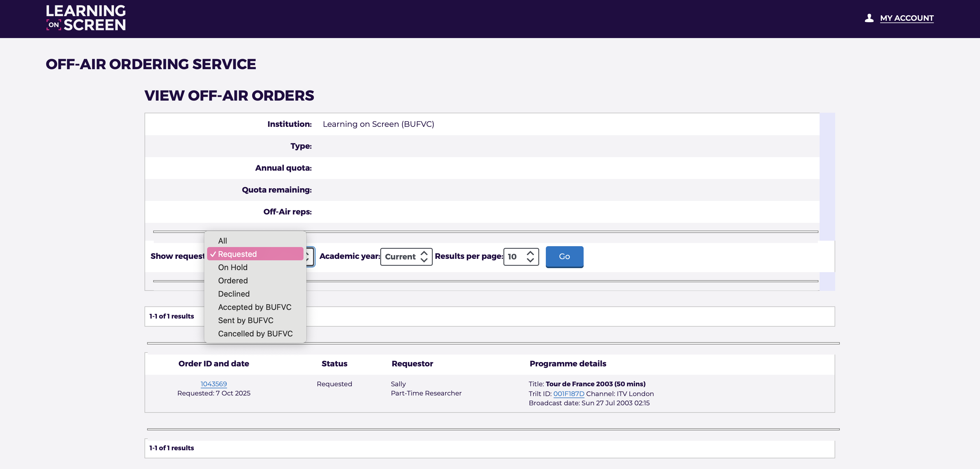Screen dimensions: 980x469
Task: Click the View Off-Air Orders heading
Action: [229, 96]
